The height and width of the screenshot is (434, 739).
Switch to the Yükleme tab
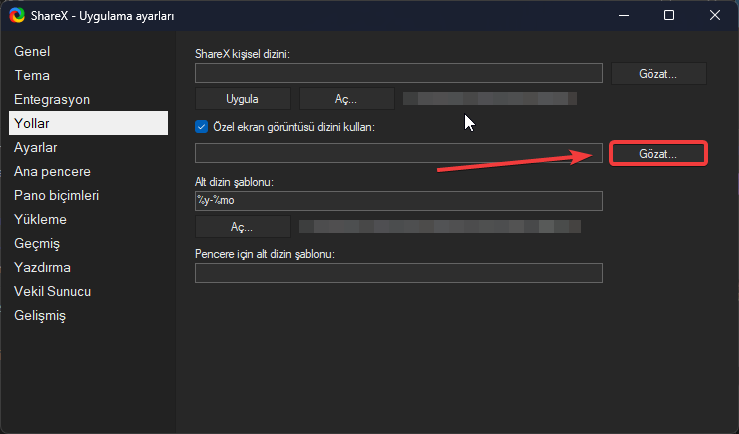(x=88, y=220)
